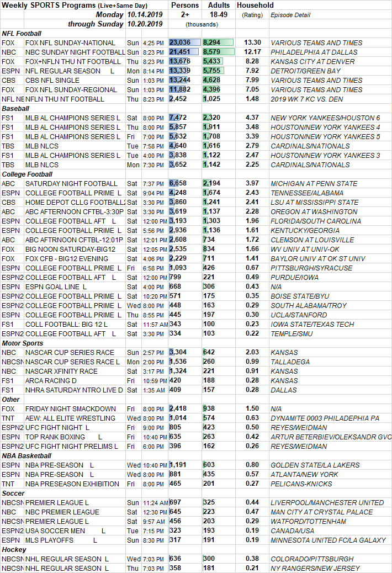Click the 13.30 household rating cell
The height and width of the screenshot is (573, 392).
(252, 43)
